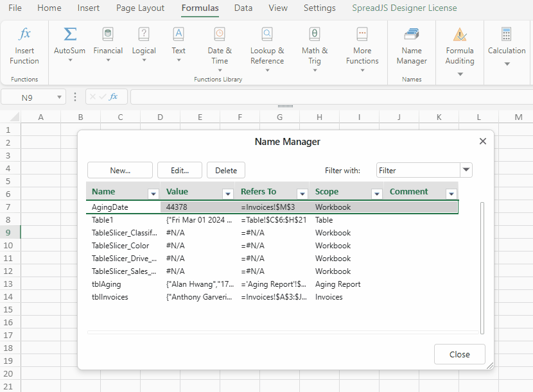Open the Value column filter dropdown
Screen dimensions: 533x392
click(228, 194)
